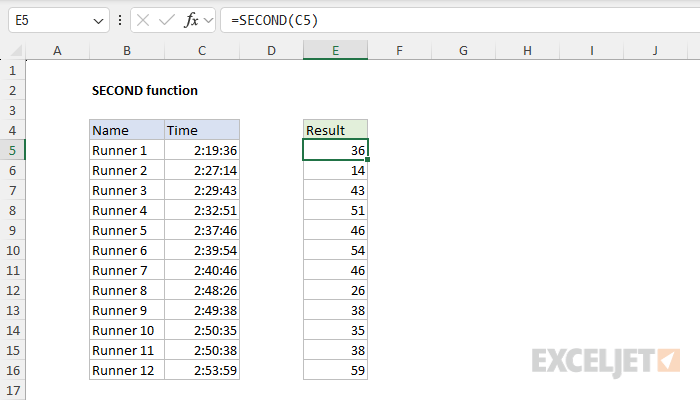Select column D header
The width and height of the screenshot is (700, 400).
point(271,50)
